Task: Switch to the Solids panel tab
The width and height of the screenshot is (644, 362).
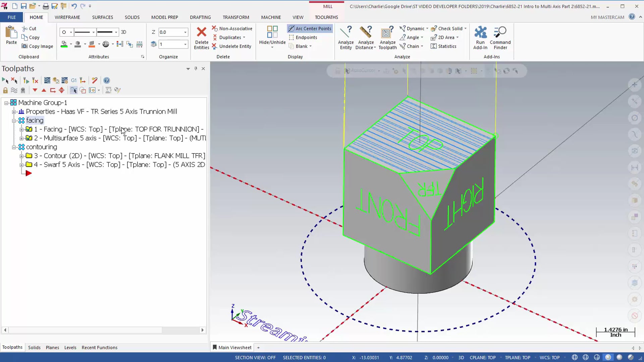Action: [x=34, y=347]
